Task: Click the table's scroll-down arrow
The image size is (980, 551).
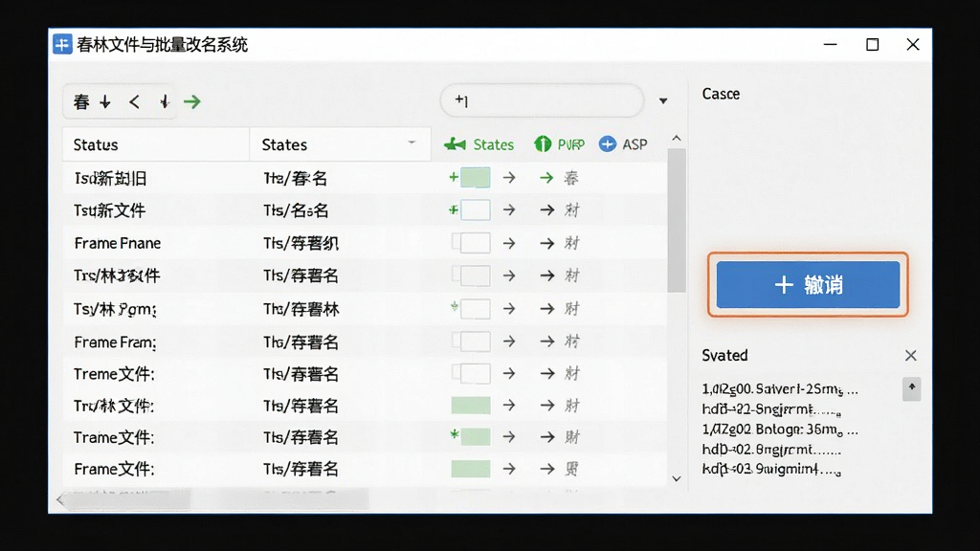Action: point(677,478)
